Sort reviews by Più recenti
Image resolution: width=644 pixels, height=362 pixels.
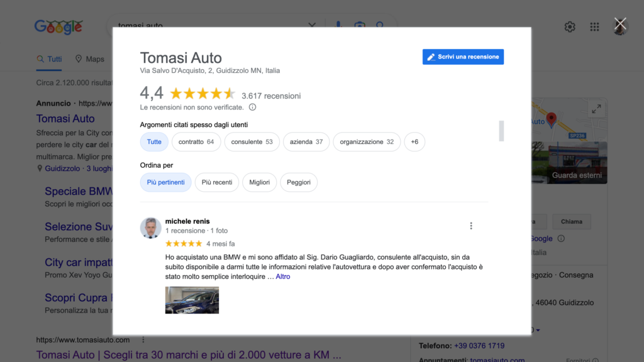click(x=217, y=182)
